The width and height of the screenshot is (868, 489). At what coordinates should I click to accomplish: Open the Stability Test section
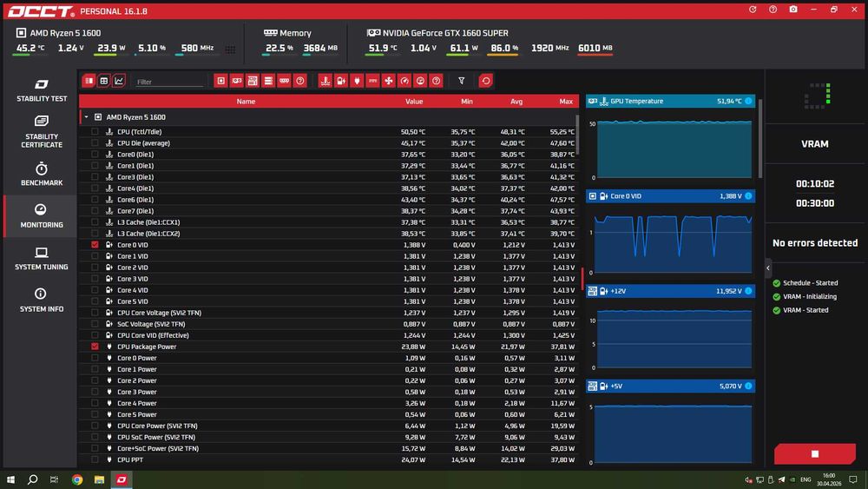point(42,90)
